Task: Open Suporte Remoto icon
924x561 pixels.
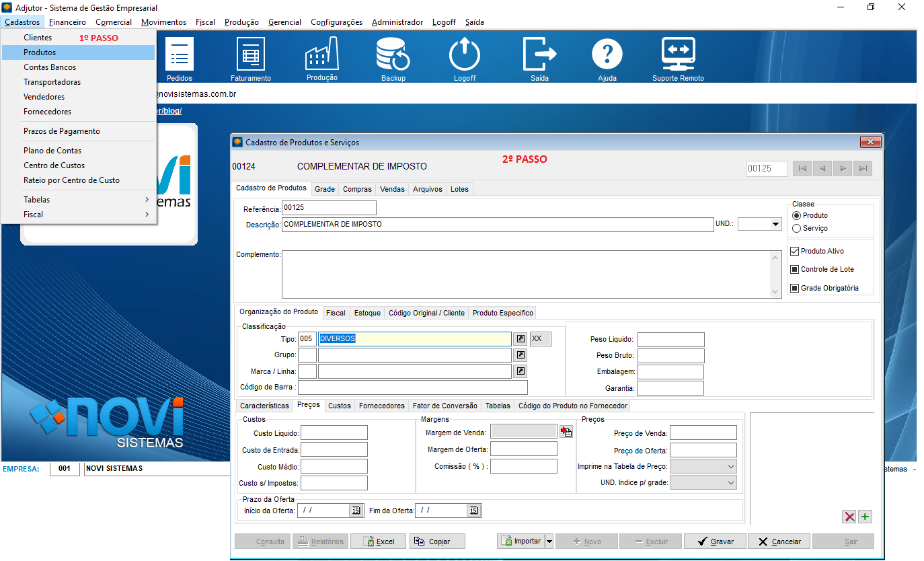Action: pyautogui.click(x=678, y=59)
